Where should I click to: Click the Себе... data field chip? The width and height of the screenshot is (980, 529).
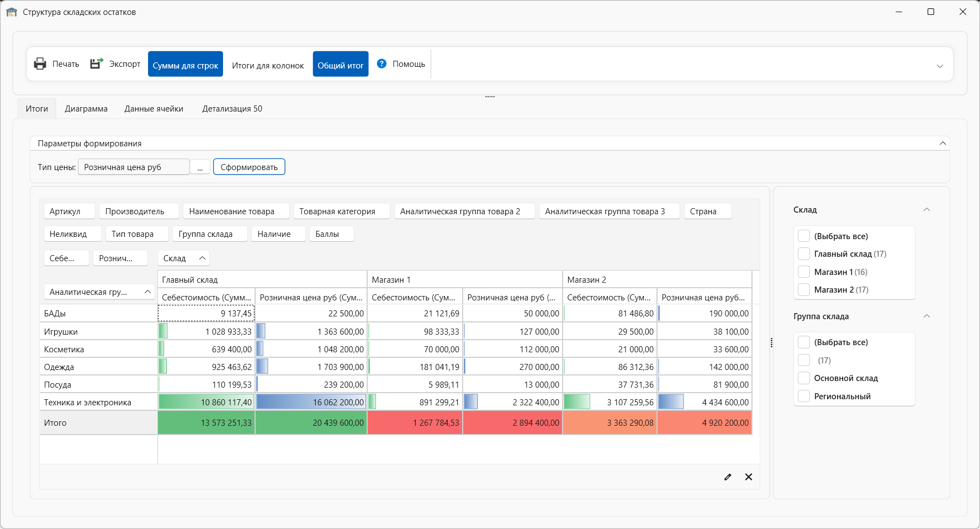click(x=67, y=258)
